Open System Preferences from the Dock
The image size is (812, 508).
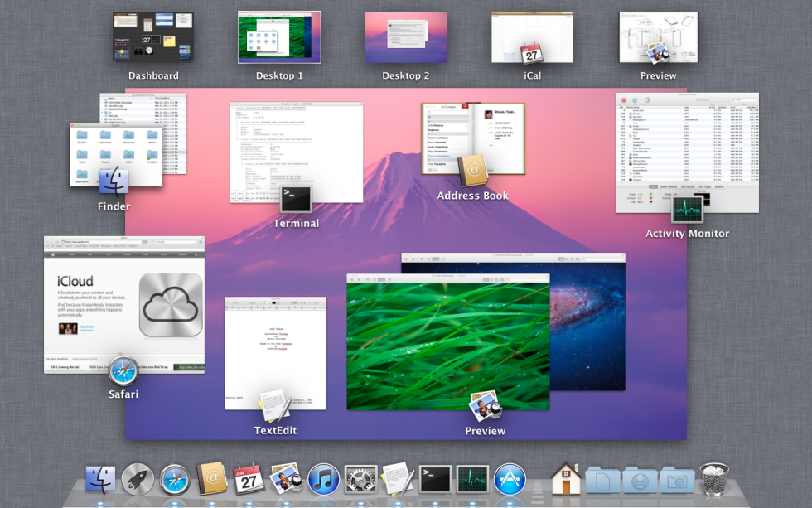[359, 479]
